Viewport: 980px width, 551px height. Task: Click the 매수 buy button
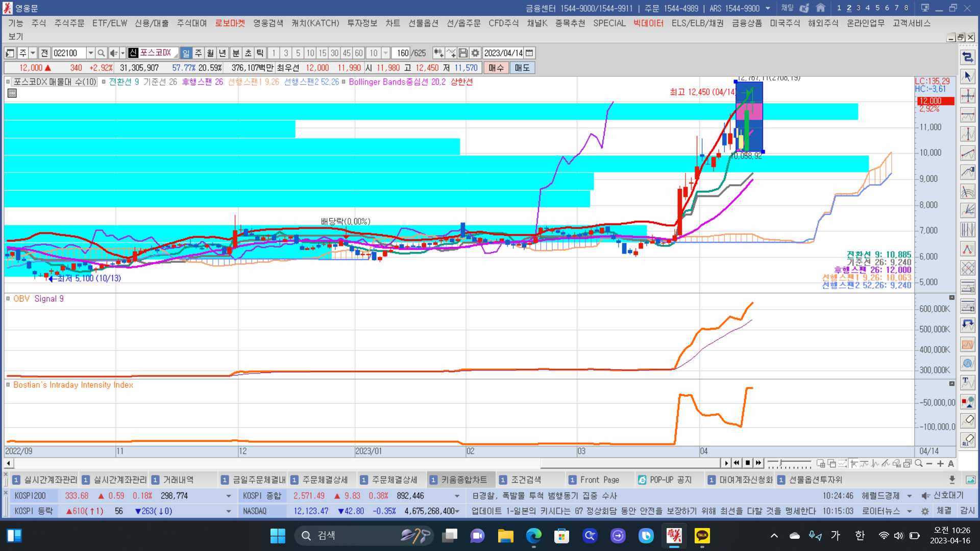tap(496, 68)
